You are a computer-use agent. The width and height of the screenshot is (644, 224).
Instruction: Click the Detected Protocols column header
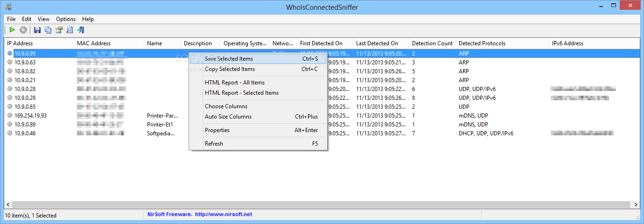[502, 43]
